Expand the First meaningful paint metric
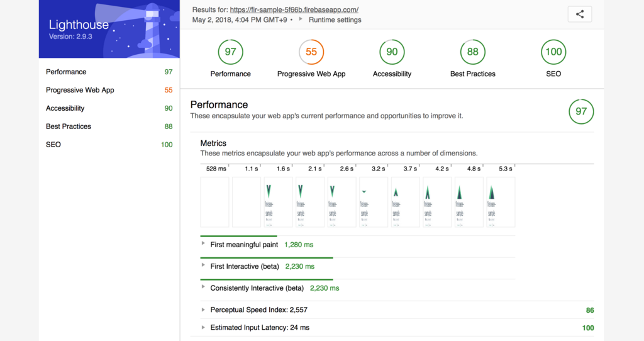The height and width of the screenshot is (341, 644). coord(203,243)
